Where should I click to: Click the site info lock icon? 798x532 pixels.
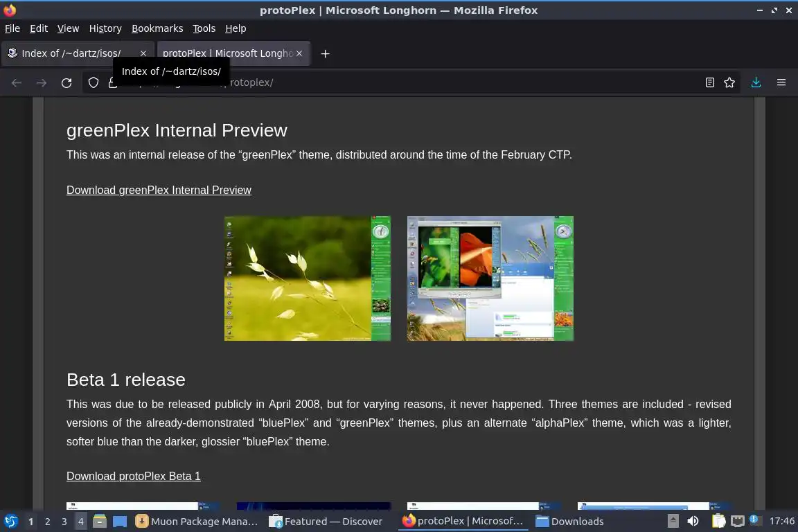112,82
